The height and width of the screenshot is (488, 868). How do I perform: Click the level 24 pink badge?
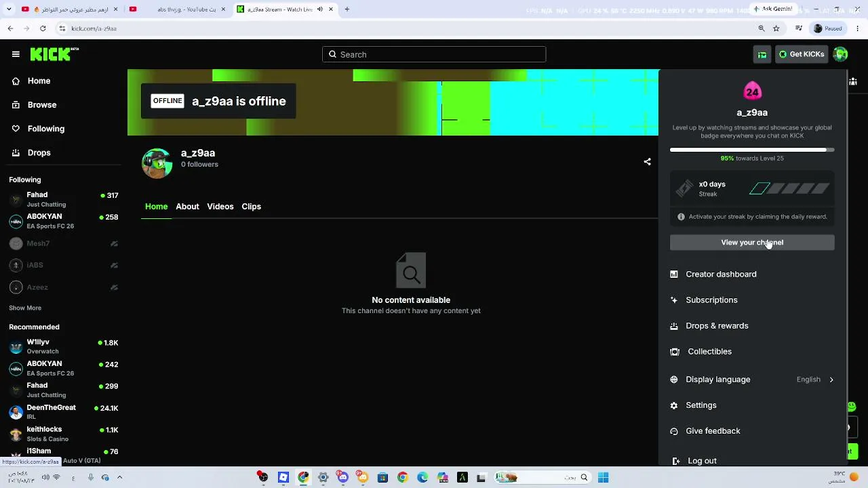click(x=752, y=90)
